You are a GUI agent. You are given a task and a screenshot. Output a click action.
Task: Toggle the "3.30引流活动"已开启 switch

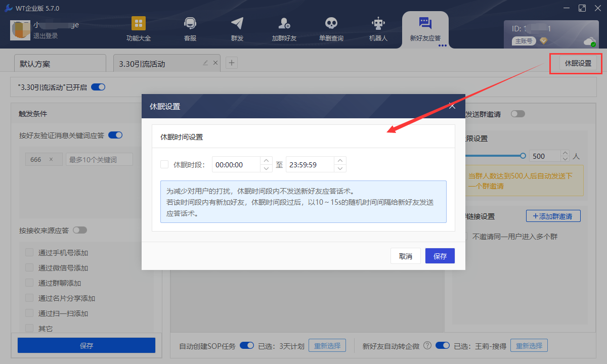98,87
